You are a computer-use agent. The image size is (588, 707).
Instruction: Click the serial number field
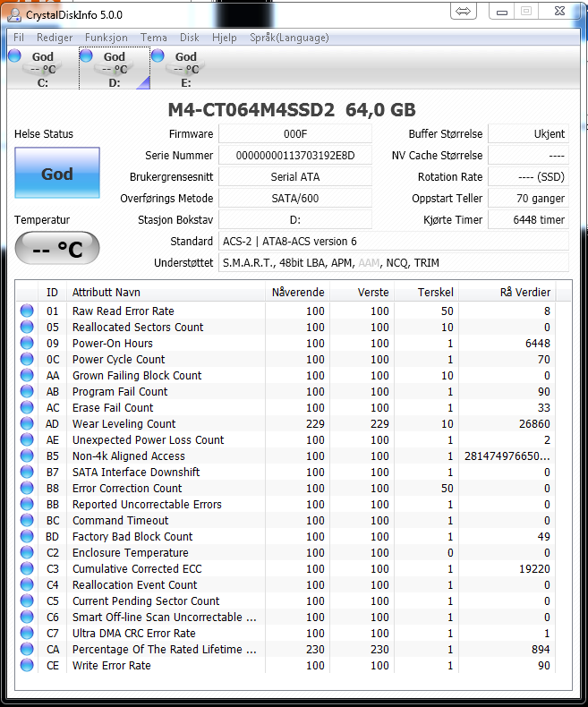[x=295, y=156]
